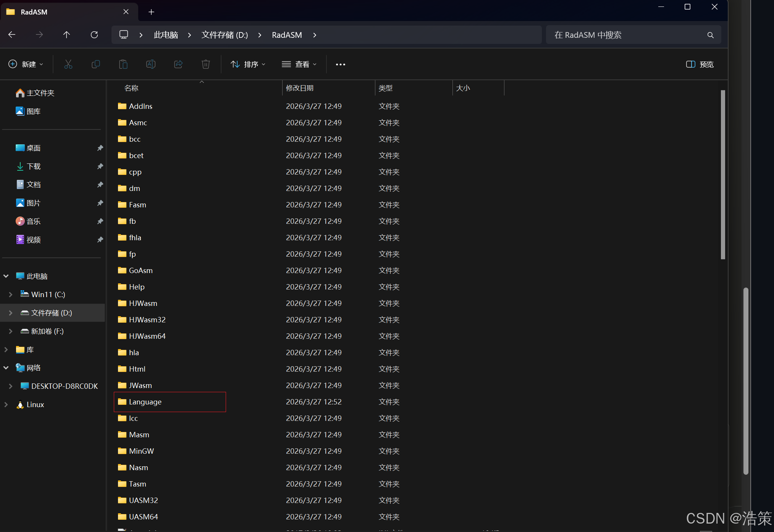The image size is (774, 532).
Task: Click the file list vertical scrollbar
Action: click(722, 175)
